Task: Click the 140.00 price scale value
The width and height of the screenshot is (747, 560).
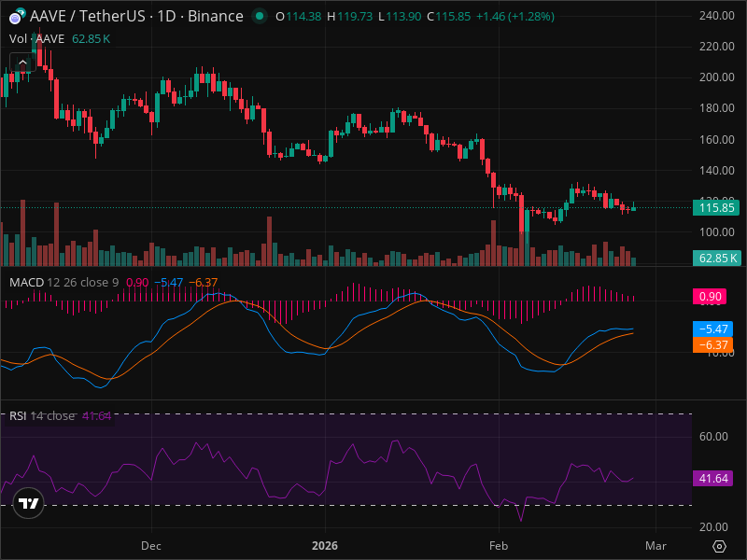Action: (716, 170)
